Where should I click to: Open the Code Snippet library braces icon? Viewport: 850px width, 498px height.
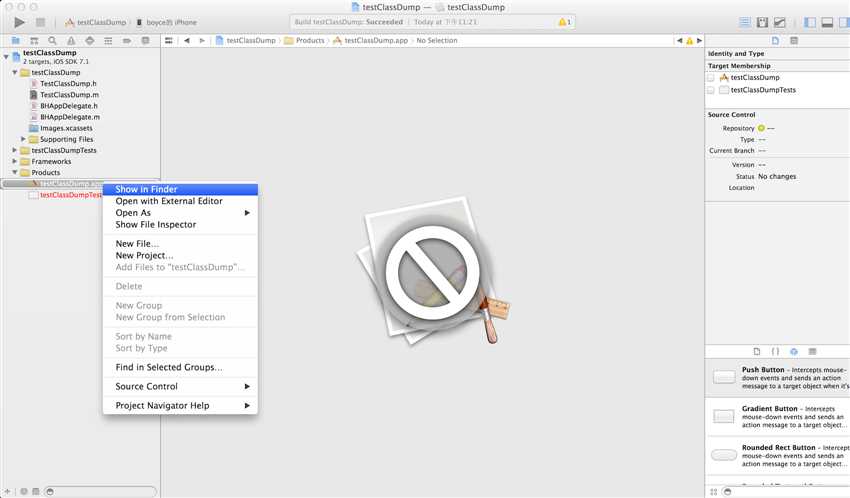pyautogui.click(x=775, y=352)
